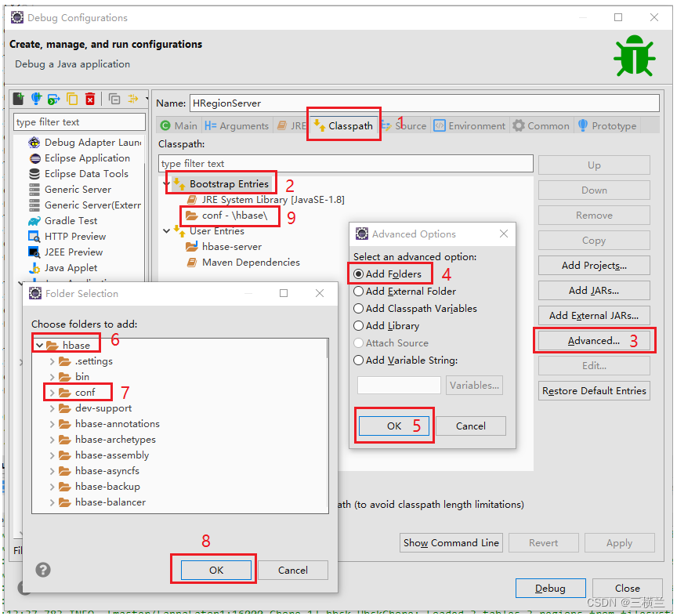
Task: Select Gradle Test entry
Action: (63, 221)
